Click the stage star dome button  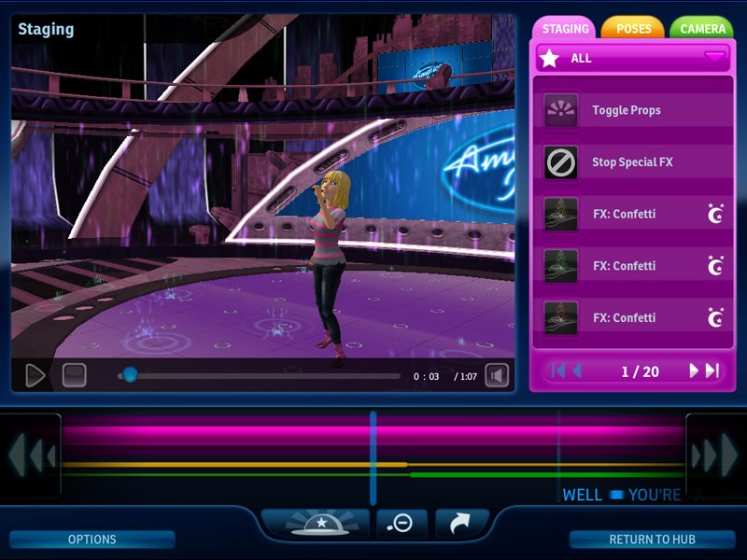(317, 524)
